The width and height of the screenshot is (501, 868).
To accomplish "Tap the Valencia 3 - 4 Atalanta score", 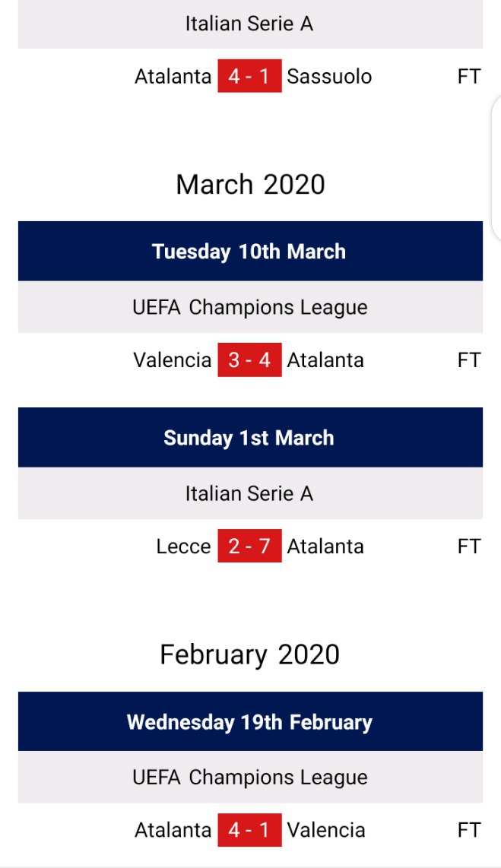I will coord(249,360).
